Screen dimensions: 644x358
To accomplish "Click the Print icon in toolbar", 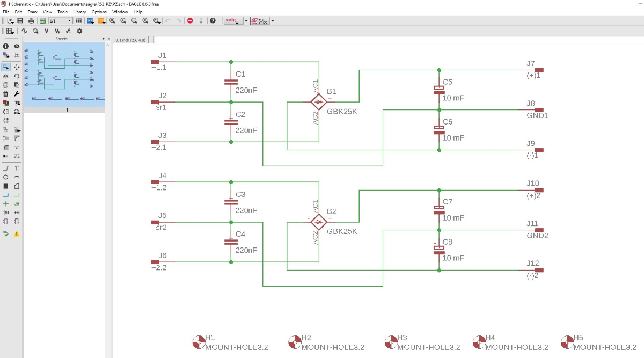I will [x=31, y=21].
